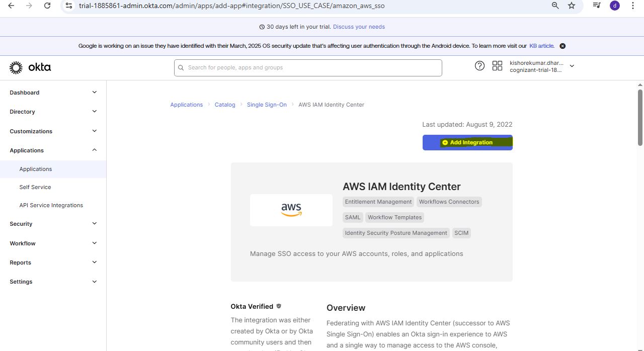Open the user account dropdown
Screen dimensions: 644x351
(572, 66)
